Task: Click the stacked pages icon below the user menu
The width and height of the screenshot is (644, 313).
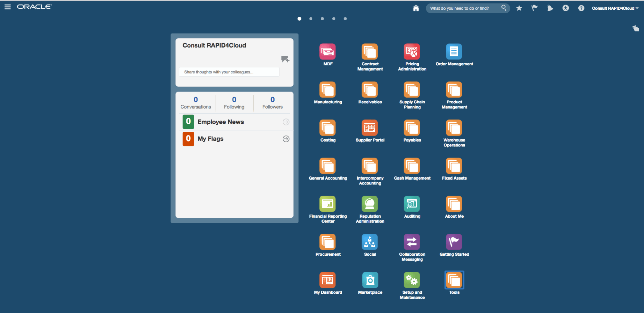Action: [636, 28]
